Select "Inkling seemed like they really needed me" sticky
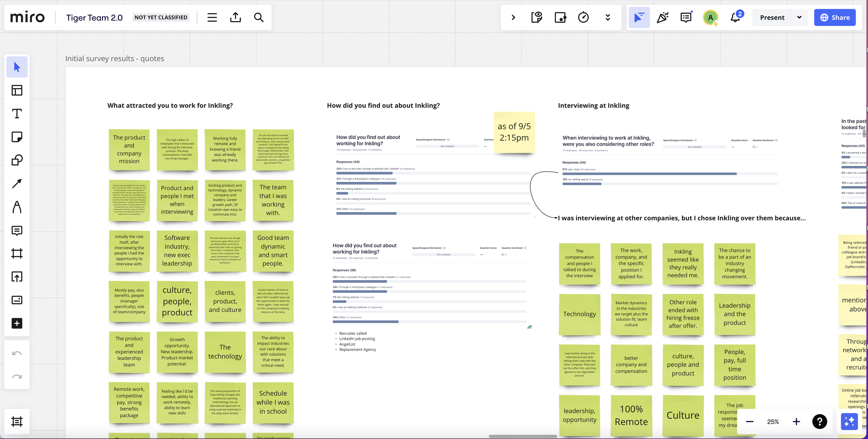The height and width of the screenshot is (439, 868). (x=683, y=264)
